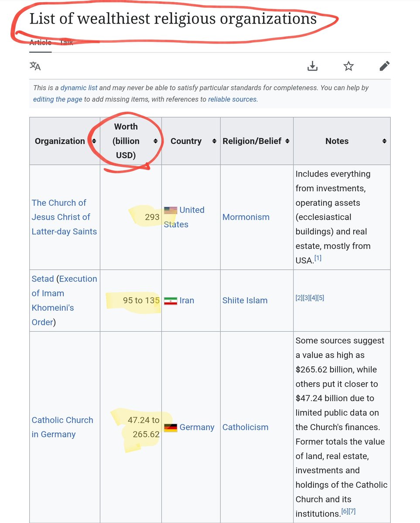
Task: Select the 95 to 135 worth value
Action: pos(141,300)
